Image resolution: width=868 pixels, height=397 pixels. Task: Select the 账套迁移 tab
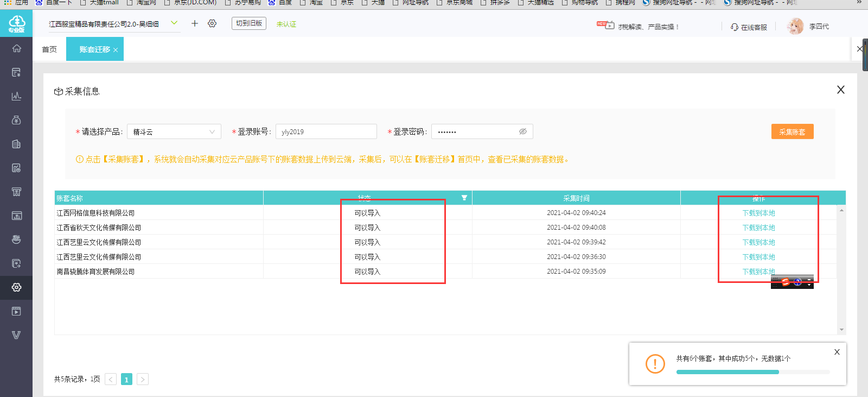(95, 49)
